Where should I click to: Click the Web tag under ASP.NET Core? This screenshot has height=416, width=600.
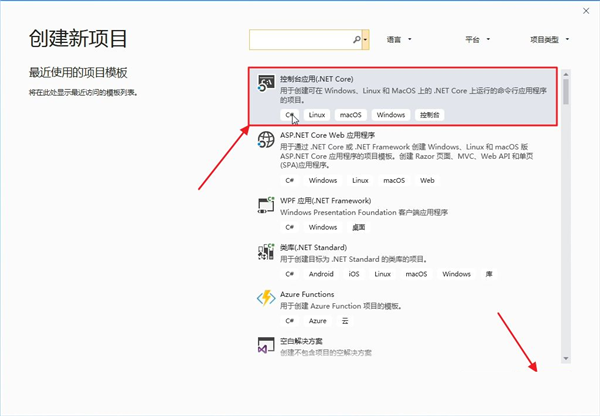(427, 180)
